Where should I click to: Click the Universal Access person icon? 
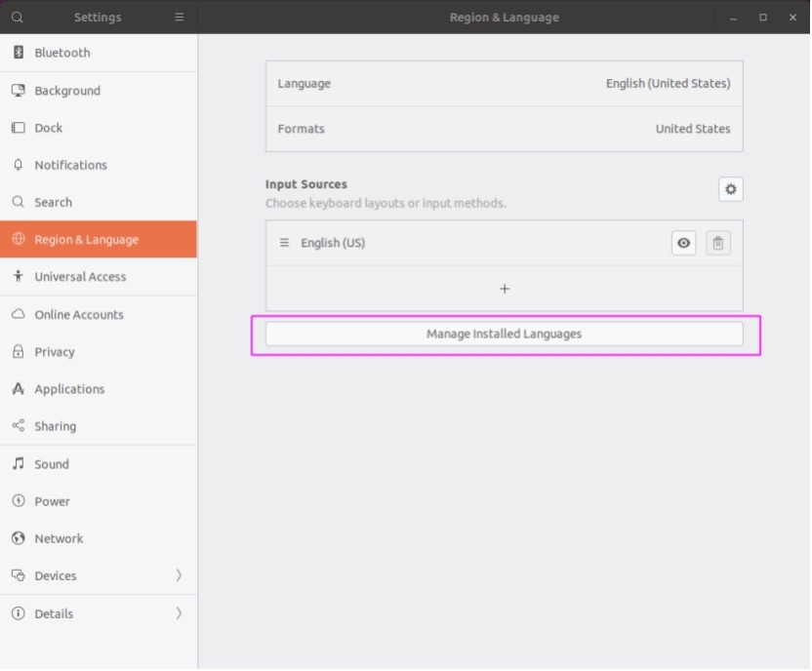click(x=19, y=276)
